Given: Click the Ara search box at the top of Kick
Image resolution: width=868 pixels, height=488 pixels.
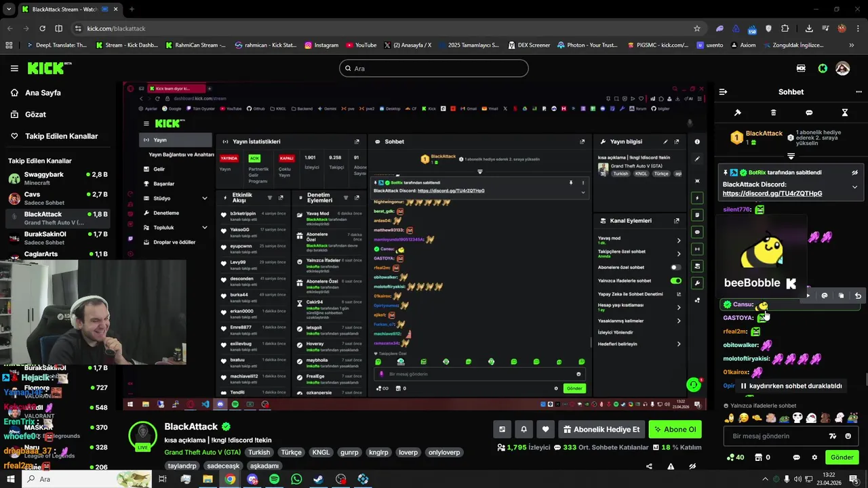Looking at the screenshot, I should [x=433, y=68].
